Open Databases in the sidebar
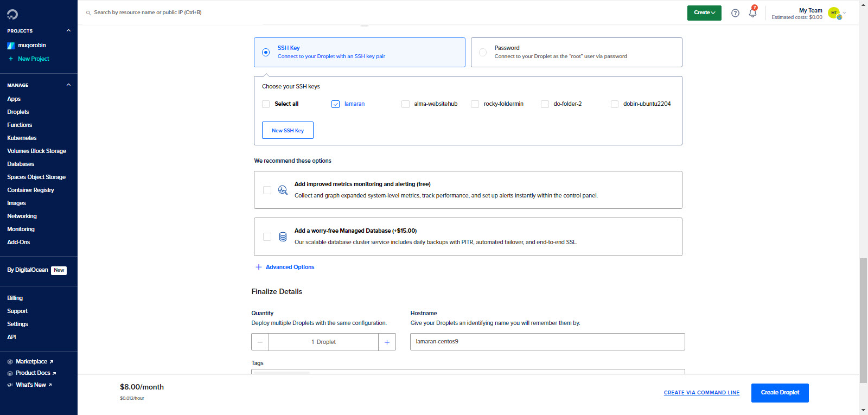Screen dimensions: 868x415 pyautogui.click(x=21, y=164)
